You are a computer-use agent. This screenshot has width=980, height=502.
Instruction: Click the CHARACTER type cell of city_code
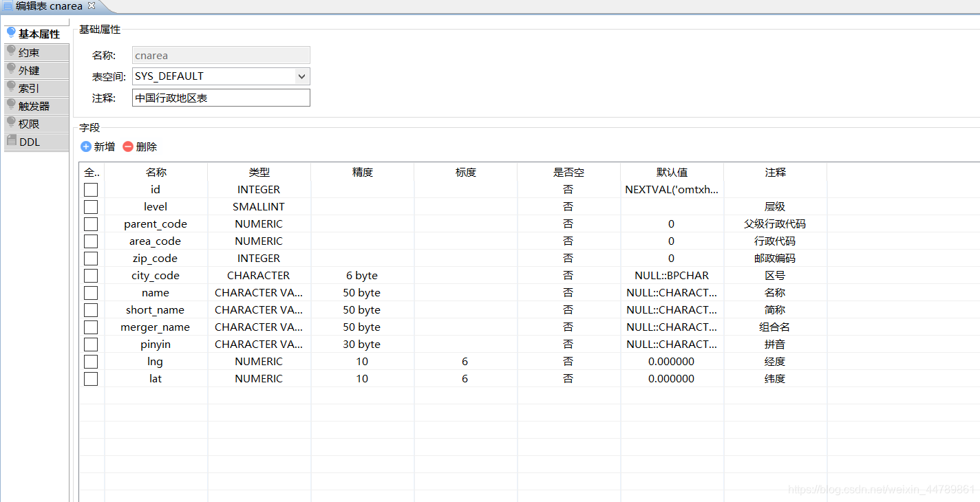tap(259, 276)
